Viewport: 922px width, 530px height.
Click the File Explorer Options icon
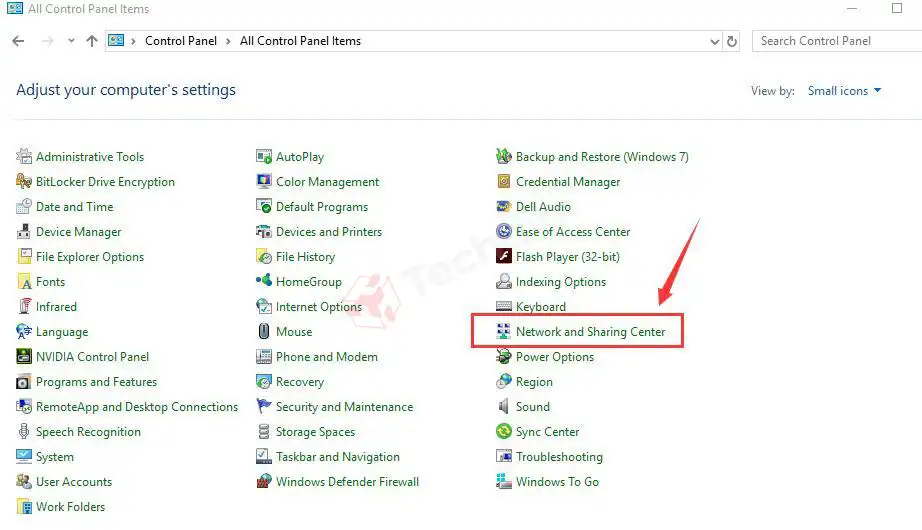click(x=24, y=256)
